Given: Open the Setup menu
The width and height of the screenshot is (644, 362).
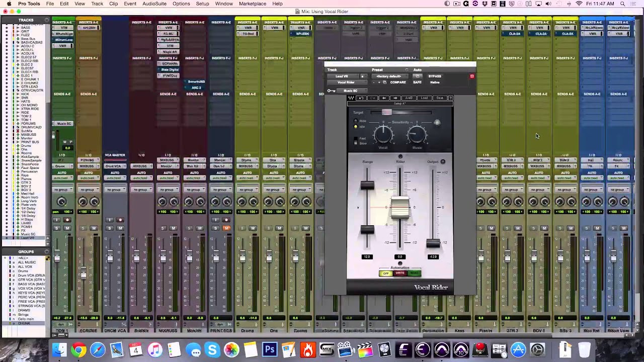Looking at the screenshot, I should pos(202,4).
